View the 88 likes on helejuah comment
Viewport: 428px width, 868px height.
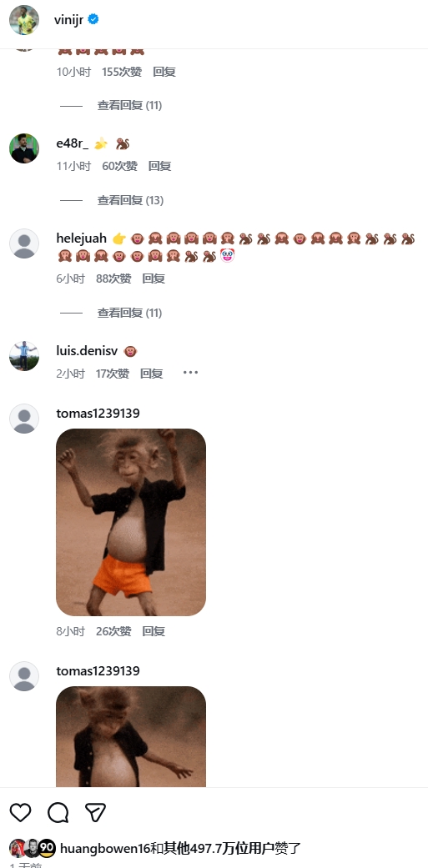[x=113, y=278]
